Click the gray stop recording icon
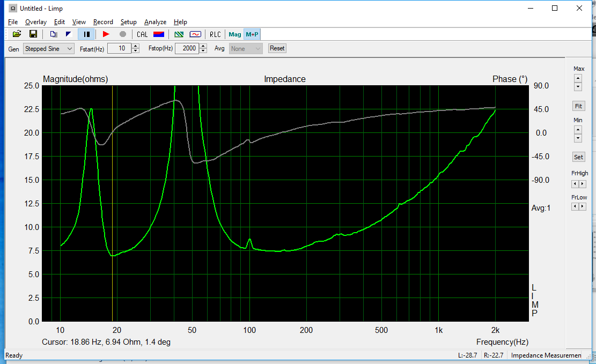Image resolution: width=596 pixels, height=364 pixels. (x=123, y=34)
